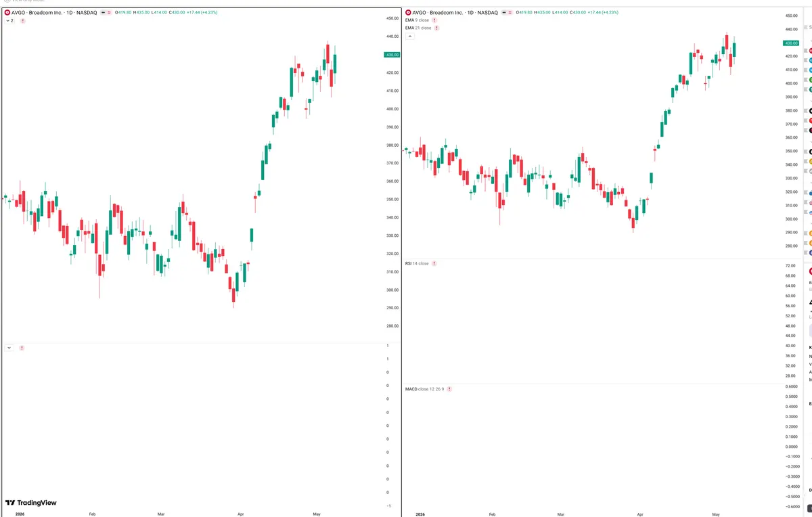Click the "2026" label on the right chart's time axis
Image resolution: width=812 pixels, height=517 pixels.
[420, 514]
